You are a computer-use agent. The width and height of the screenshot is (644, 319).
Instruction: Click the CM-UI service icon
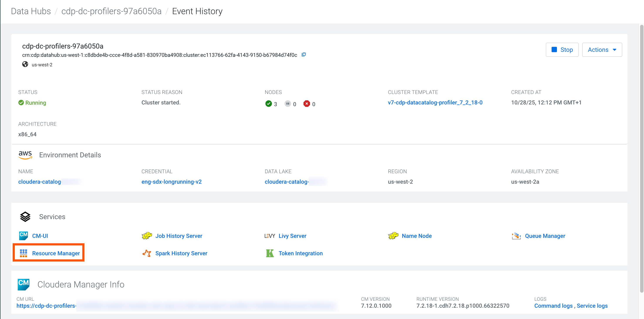24,236
